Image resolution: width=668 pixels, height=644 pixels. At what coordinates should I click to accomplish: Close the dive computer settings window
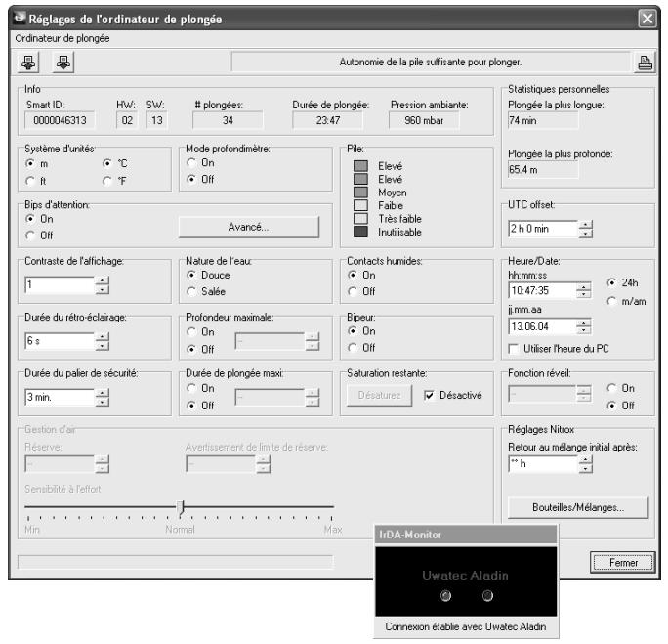(647, 19)
